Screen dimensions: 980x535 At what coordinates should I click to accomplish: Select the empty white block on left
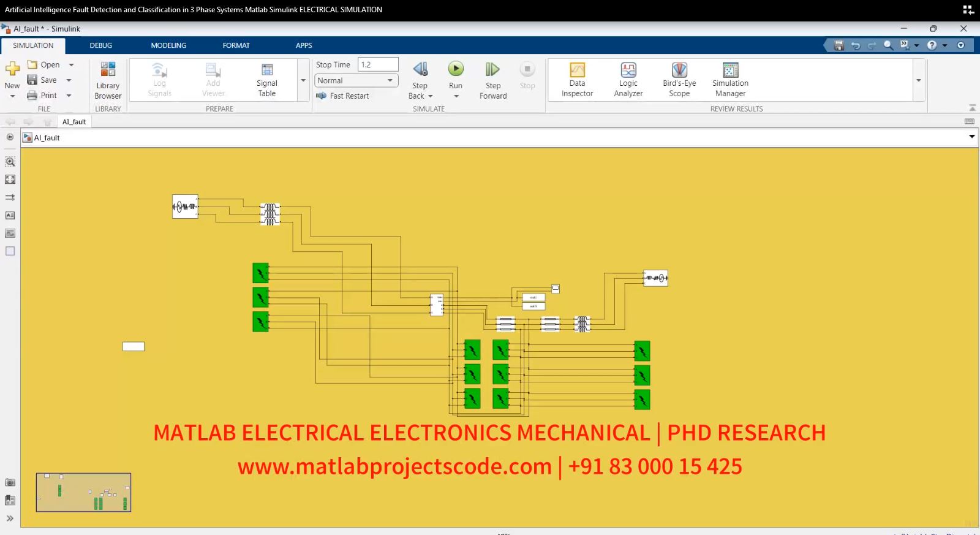coord(133,346)
